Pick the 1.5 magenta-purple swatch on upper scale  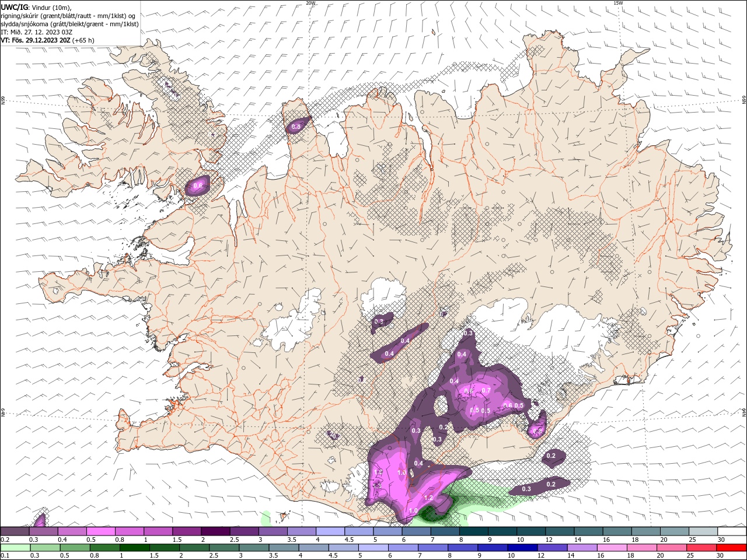[187, 531]
